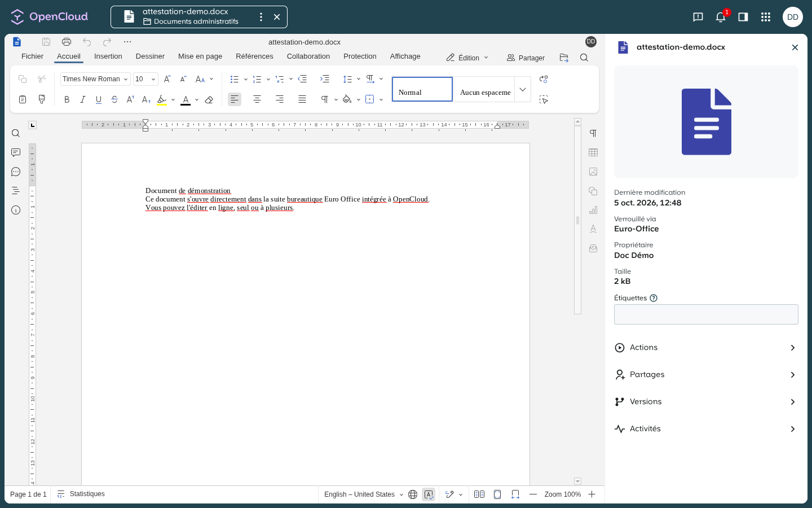Open the Édition mode dropdown
This screenshot has width=812, height=508.
pyautogui.click(x=467, y=58)
